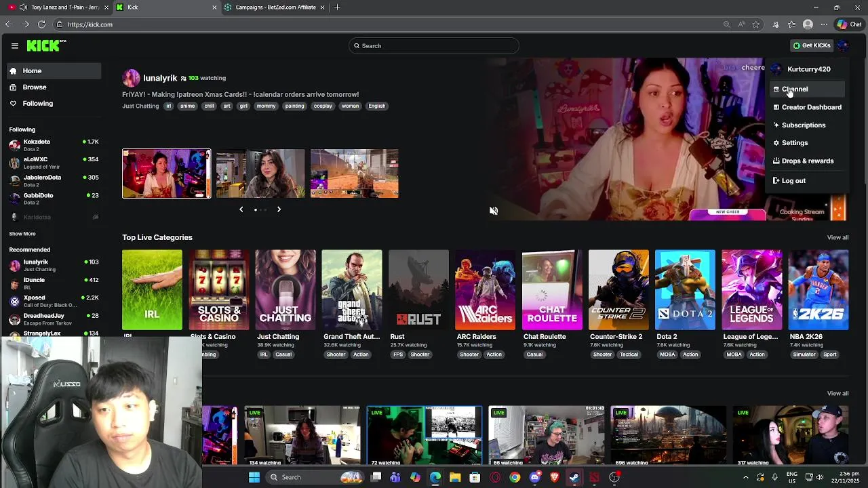The height and width of the screenshot is (488, 868).
Task: Open the Favorites list icon
Action: click(791, 24)
